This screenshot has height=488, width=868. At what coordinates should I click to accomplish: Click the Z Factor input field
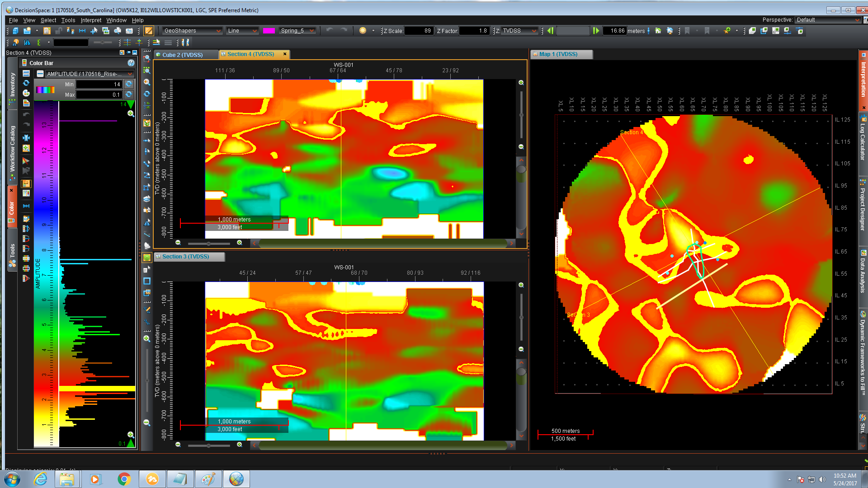(474, 31)
